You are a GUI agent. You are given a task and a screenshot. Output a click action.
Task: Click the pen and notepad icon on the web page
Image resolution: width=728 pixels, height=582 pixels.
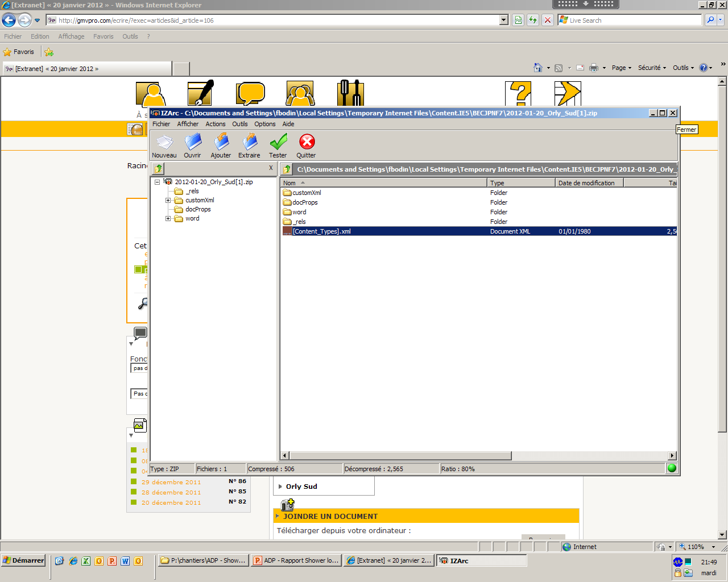click(201, 93)
